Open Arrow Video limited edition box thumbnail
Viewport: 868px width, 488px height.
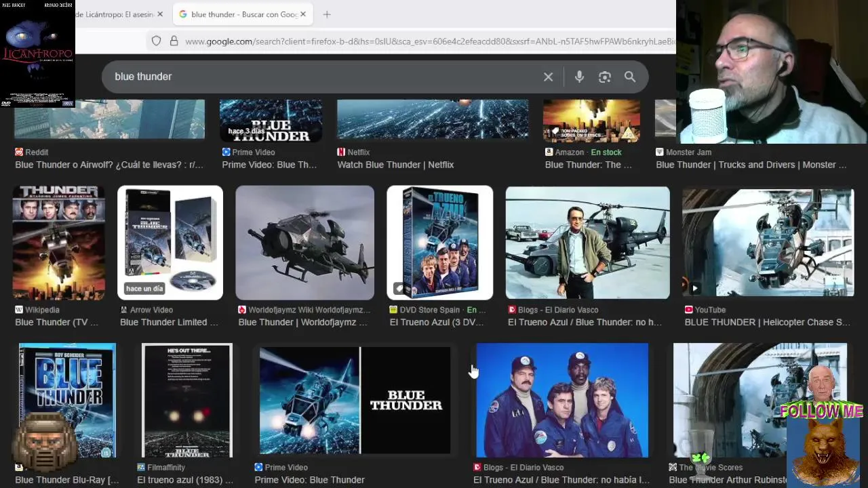pos(170,242)
